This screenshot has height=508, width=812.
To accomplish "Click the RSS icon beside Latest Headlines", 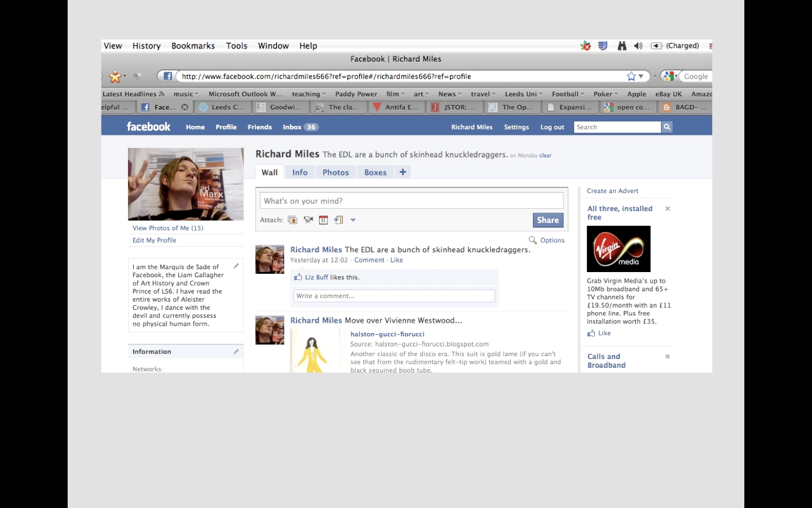I will (162, 94).
